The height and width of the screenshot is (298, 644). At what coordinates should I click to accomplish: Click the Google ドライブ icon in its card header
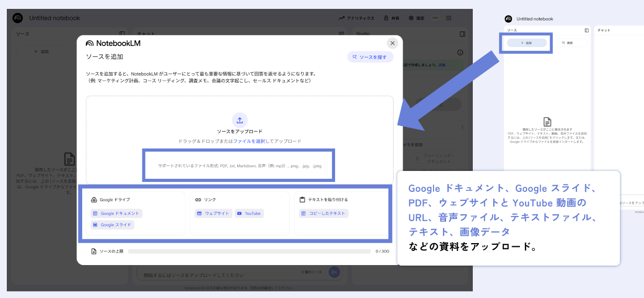point(94,200)
